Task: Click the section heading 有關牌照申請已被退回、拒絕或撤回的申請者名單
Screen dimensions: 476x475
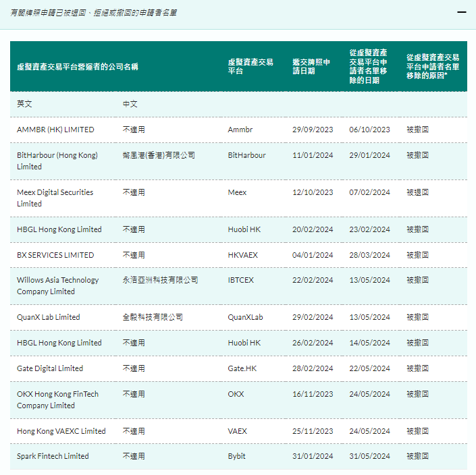Action: (x=94, y=13)
